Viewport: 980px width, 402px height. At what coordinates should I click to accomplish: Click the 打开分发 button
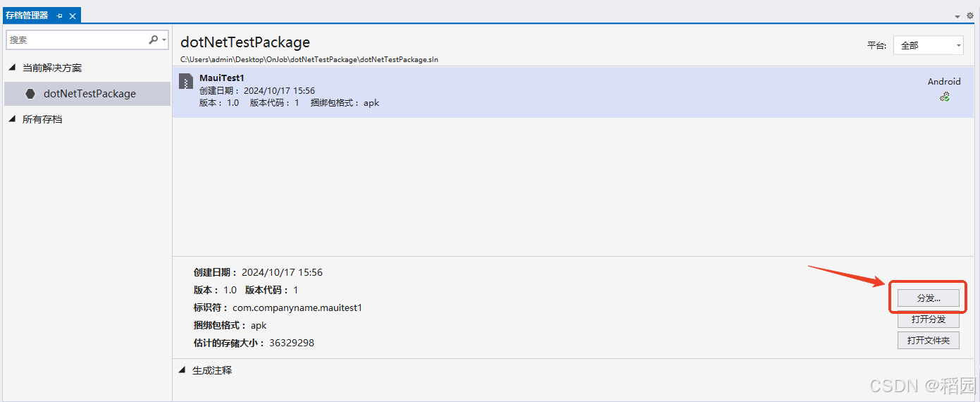[929, 319]
